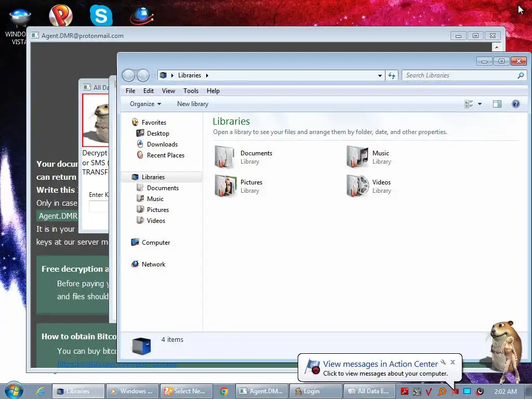
Task: Open the Tools menu
Action: (x=191, y=90)
